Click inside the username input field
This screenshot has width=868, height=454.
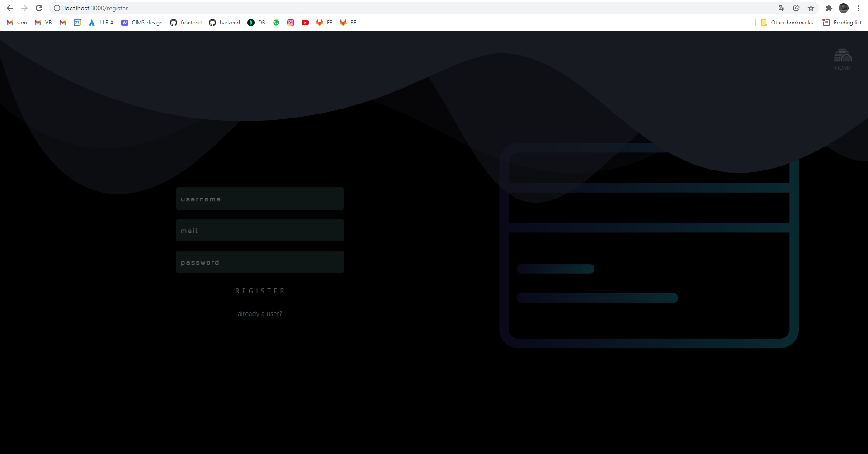click(x=259, y=199)
